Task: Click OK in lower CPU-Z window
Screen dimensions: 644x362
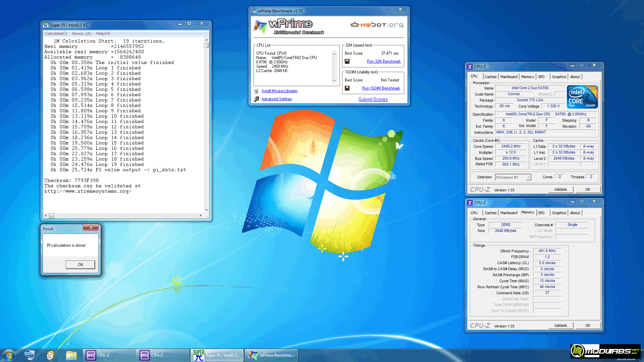Action: (x=588, y=325)
